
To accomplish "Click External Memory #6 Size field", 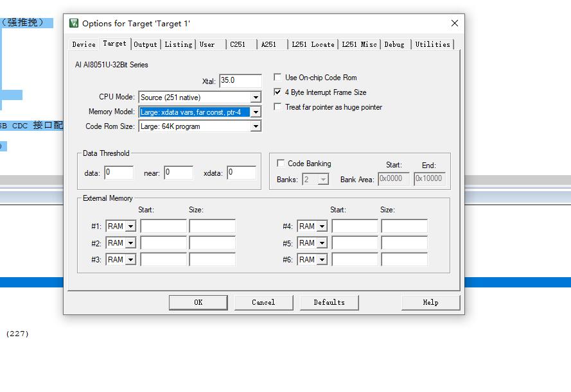I will [404, 259].
